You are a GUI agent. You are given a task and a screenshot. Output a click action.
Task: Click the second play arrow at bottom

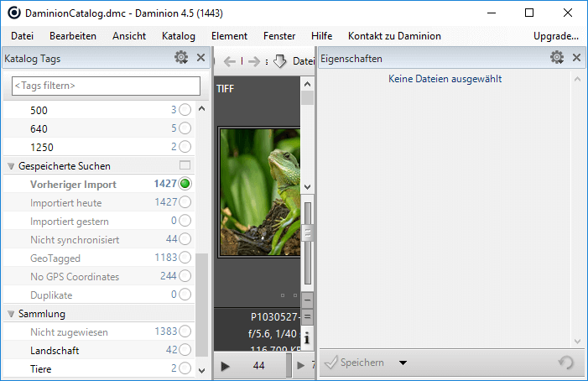point(300,365)
